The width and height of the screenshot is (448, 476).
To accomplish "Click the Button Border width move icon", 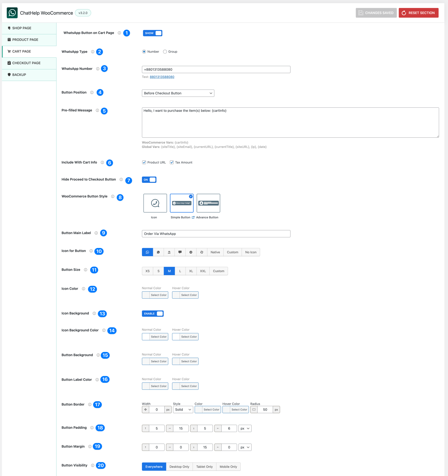I will coord(145,409).
